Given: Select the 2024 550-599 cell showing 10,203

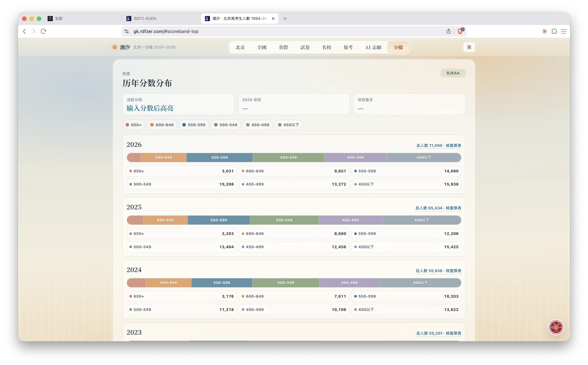Looking at the screenshot, I should [x=406, y=296].
